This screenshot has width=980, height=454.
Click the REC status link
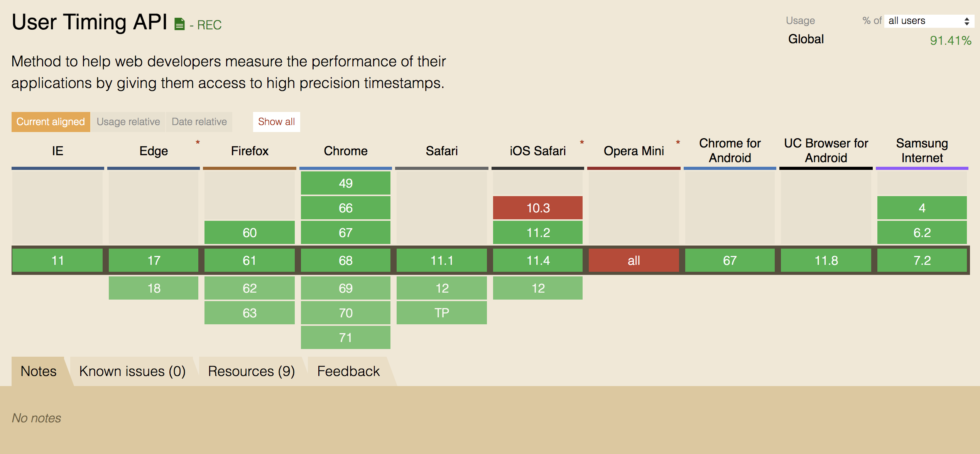coord(209,25)
